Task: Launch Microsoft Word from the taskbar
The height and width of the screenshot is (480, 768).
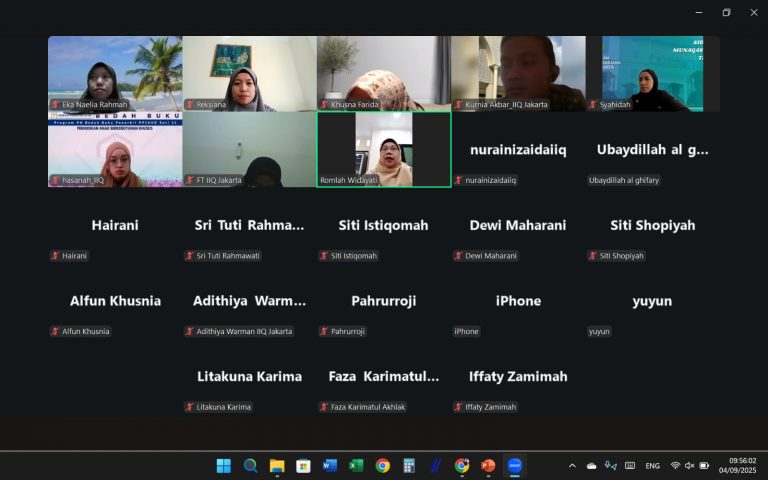Action: click(329, 466)
